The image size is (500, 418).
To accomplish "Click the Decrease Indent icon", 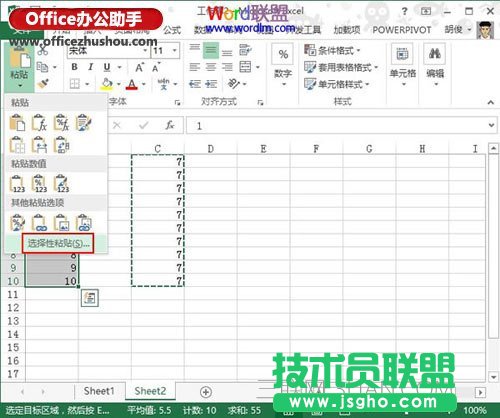I will 194,84.
